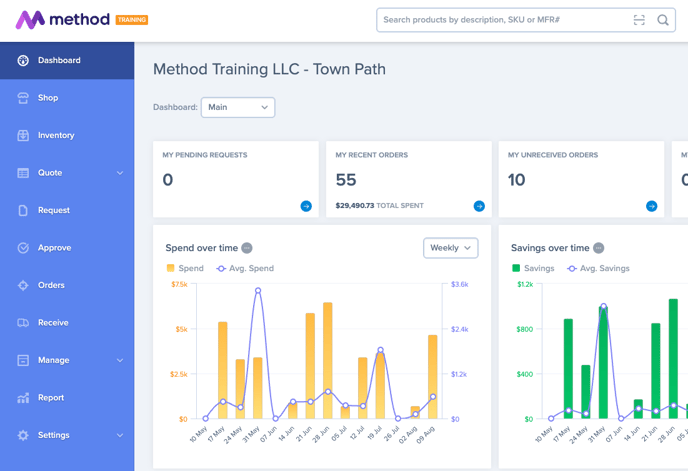The width and height of the screenshot is (688, 471).
Task: Click Avg. Savings point at 31 May
Action: pyautogui.click(x=603, y=306)
